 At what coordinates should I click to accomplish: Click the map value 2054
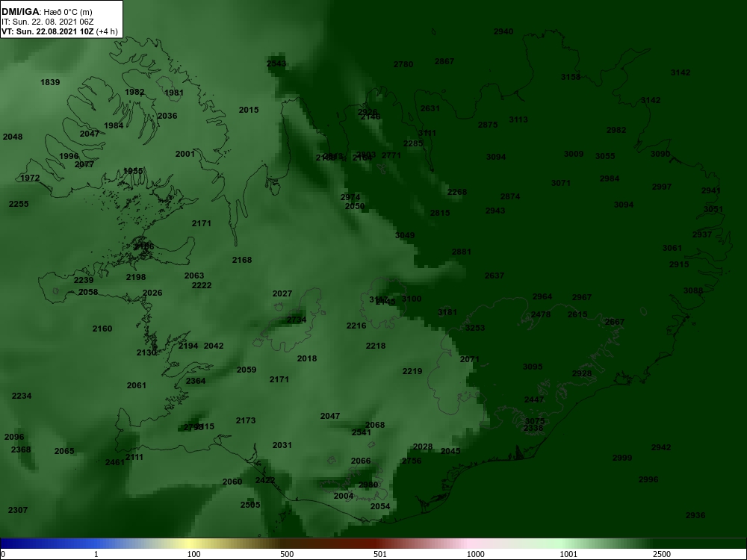coord(380,506)
